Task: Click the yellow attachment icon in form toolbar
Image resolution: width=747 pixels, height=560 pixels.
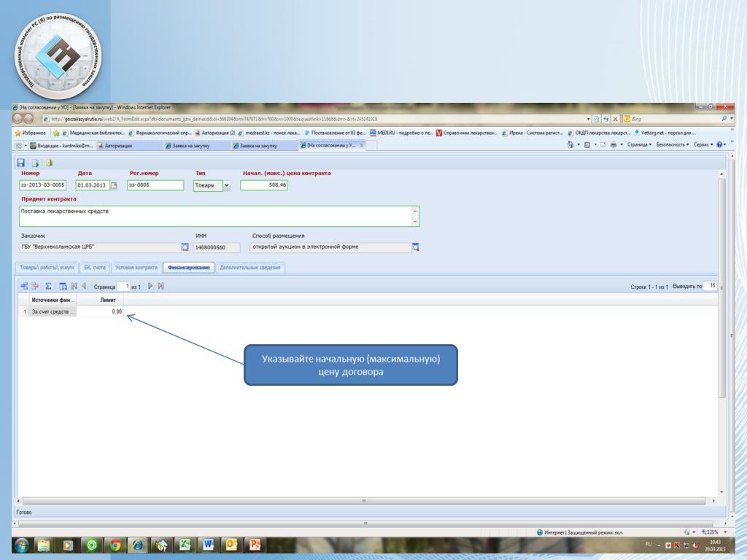Action: coord(49,163)
